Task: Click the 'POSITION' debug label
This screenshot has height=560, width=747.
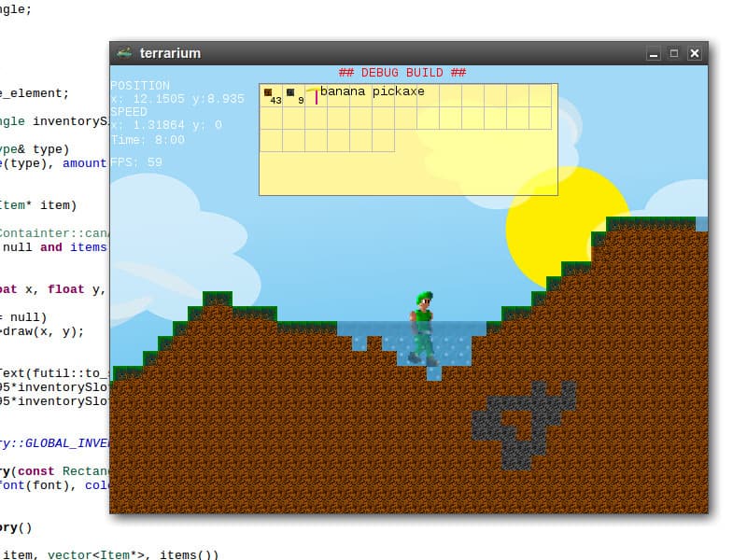Action: (140, 86)
